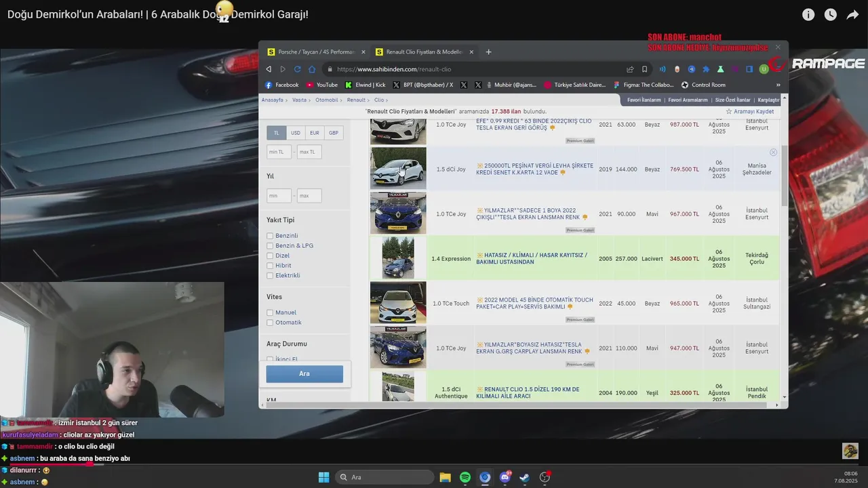The image size is (868, 488).
Task: Open the Control Room bookmark
Action: [x=703, y=85]
